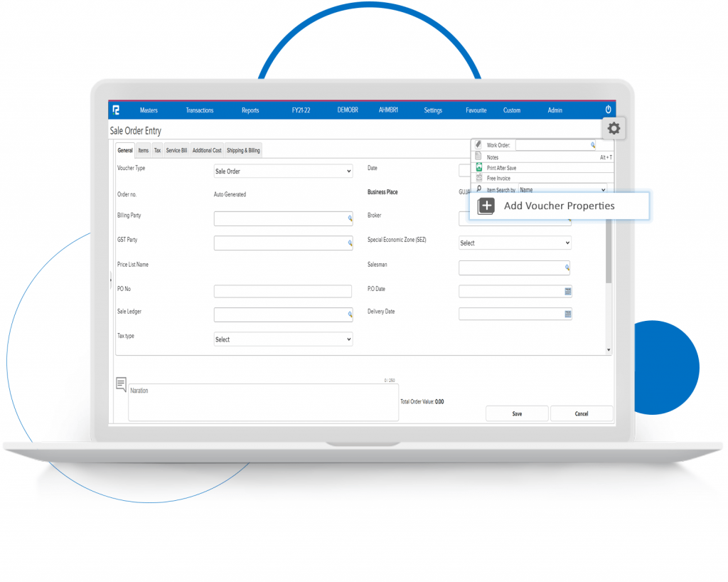Click the power logout icon

coord(608,110)
